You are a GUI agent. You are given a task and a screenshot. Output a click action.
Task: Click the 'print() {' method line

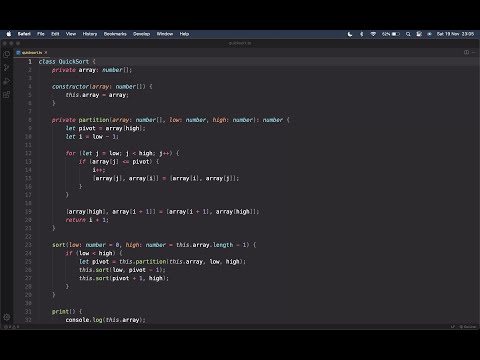[x=67, y=312]
